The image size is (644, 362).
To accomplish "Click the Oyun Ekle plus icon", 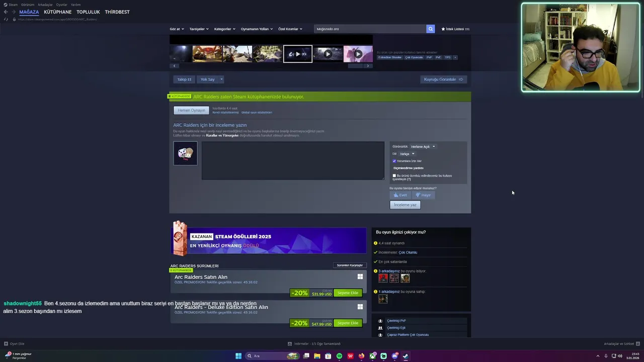I will [x=6, y=344].
